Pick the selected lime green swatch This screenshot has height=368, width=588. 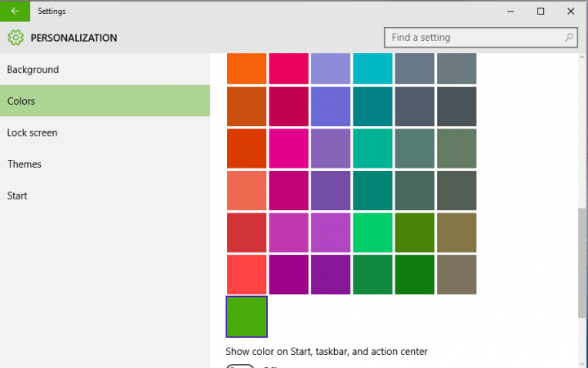[247, 316]
